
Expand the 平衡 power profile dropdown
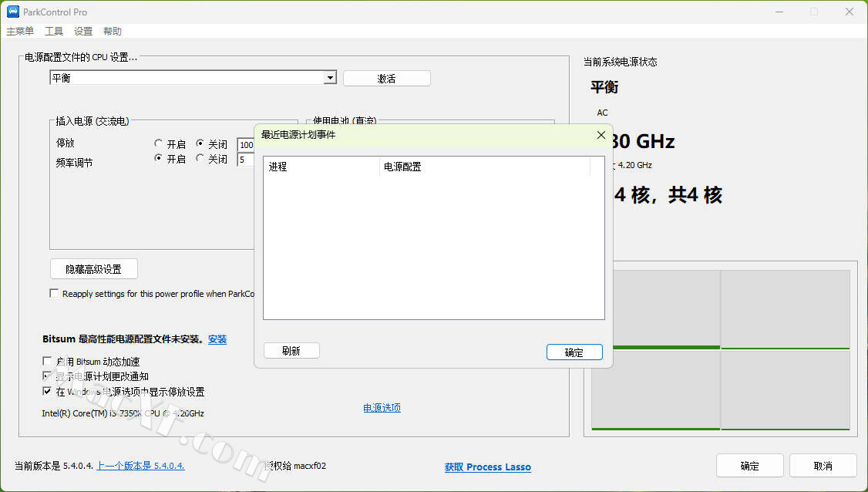point(330,78)
